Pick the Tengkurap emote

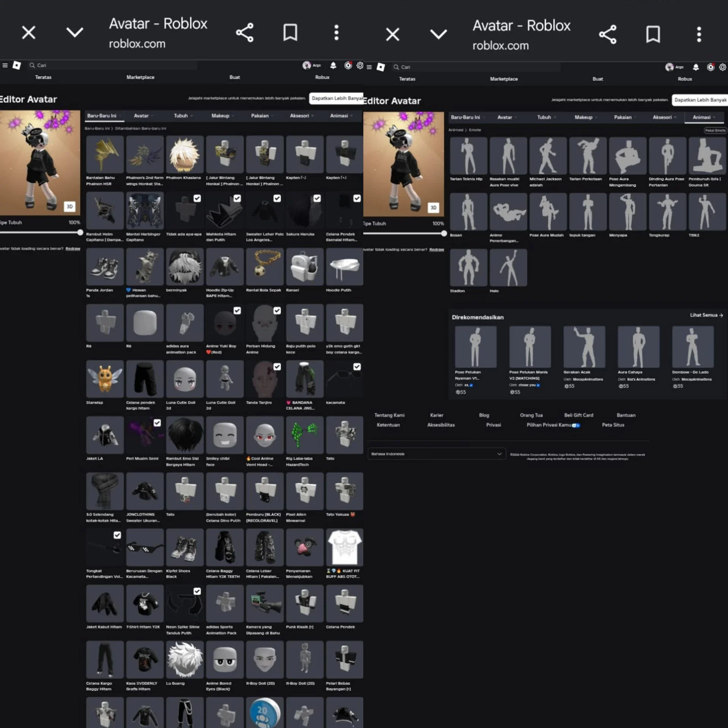pyautogui.click(x=668, y=212)
